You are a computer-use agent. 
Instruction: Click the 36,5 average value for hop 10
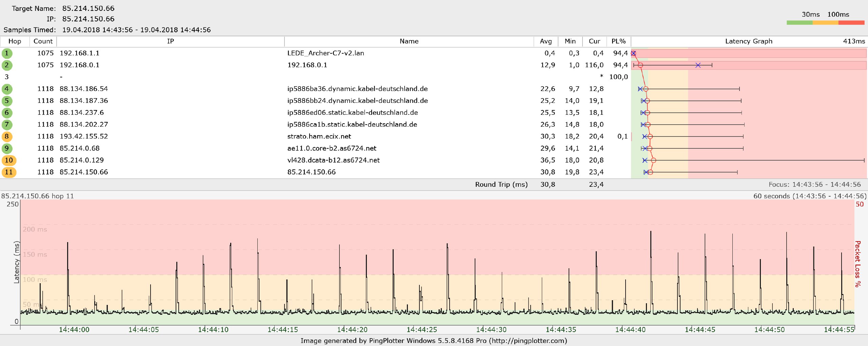coord(548,160)
